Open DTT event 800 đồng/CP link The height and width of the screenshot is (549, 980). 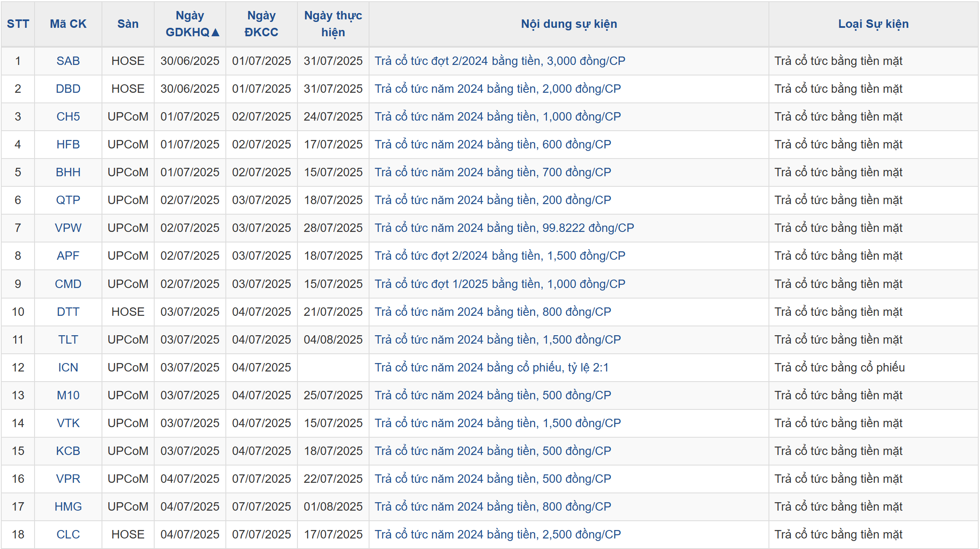pyautogui.click(x=493, y=312)
